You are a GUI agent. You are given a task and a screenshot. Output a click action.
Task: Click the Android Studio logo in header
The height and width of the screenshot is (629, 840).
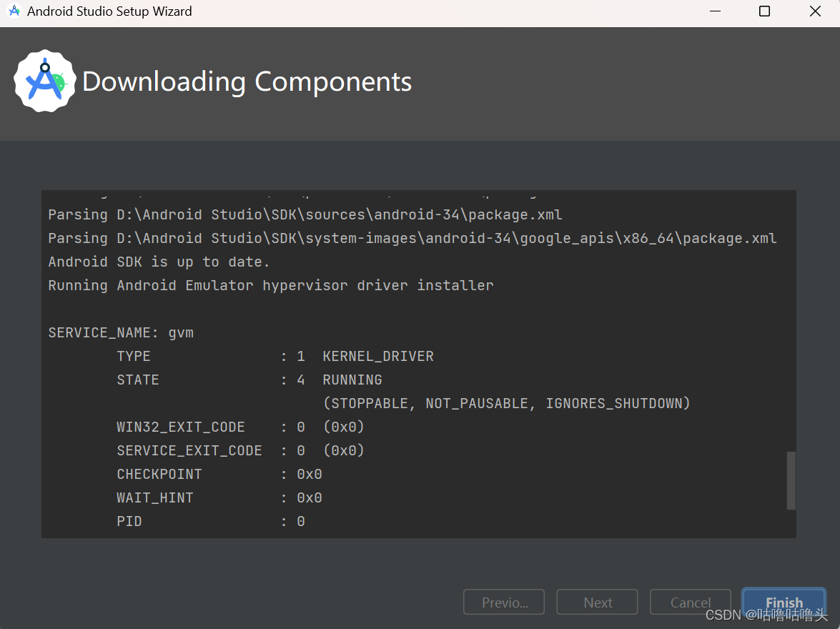tap(45, 81)
